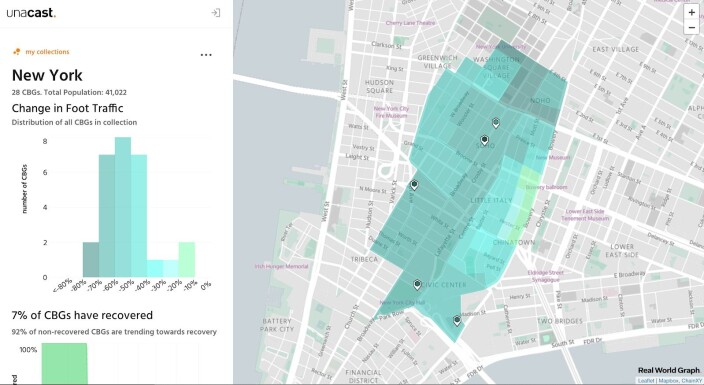Click the Change in Foot Traffic heading
704x385 pixels.
67,108
